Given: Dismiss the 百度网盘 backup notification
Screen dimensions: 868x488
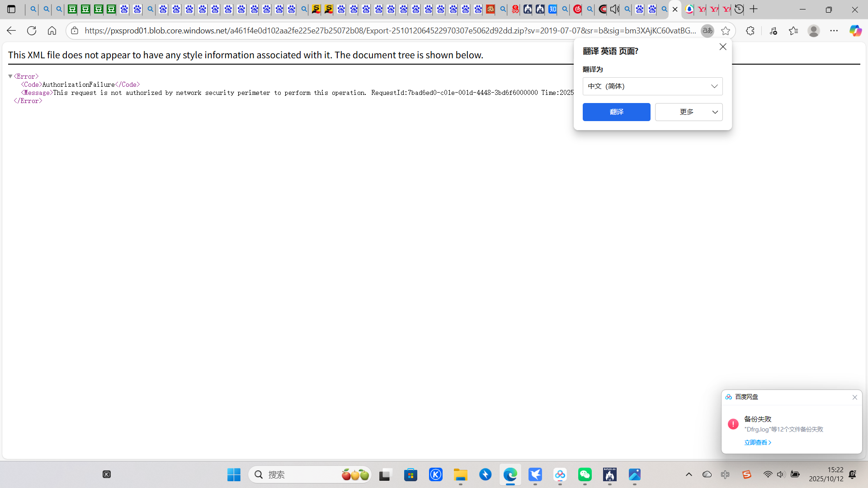Looking at the screenshot, I should (854, 397).
